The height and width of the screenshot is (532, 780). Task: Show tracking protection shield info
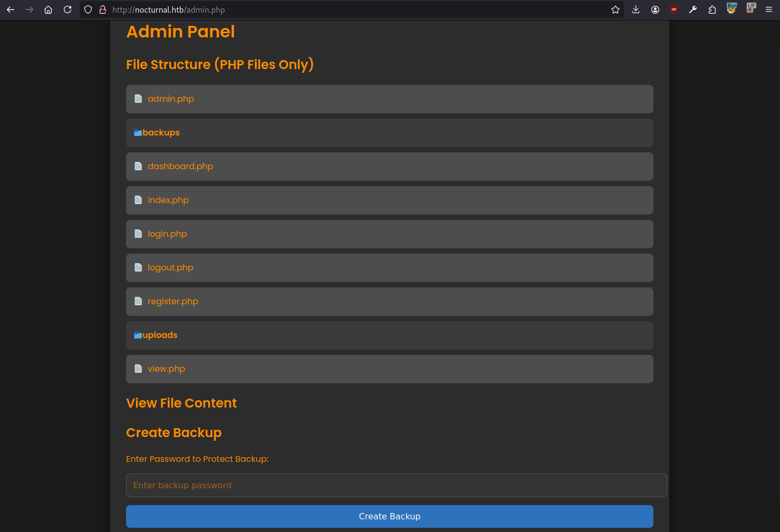point(88,9)
